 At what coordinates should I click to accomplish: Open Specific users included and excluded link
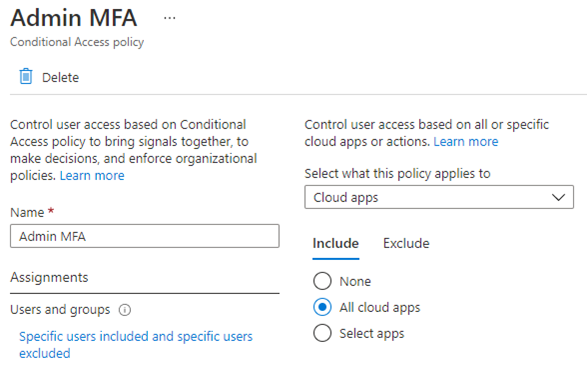tap(136, 345)
